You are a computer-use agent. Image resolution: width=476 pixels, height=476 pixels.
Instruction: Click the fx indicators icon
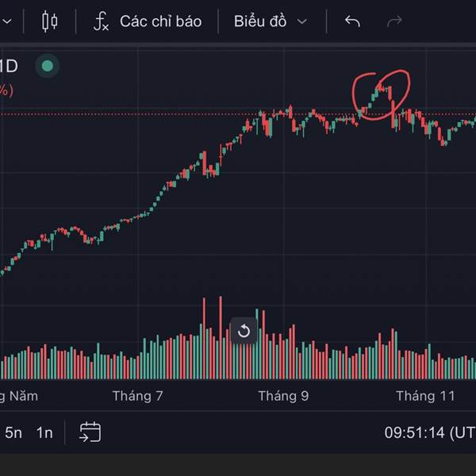pyautogui.click(x=101, y=21)
